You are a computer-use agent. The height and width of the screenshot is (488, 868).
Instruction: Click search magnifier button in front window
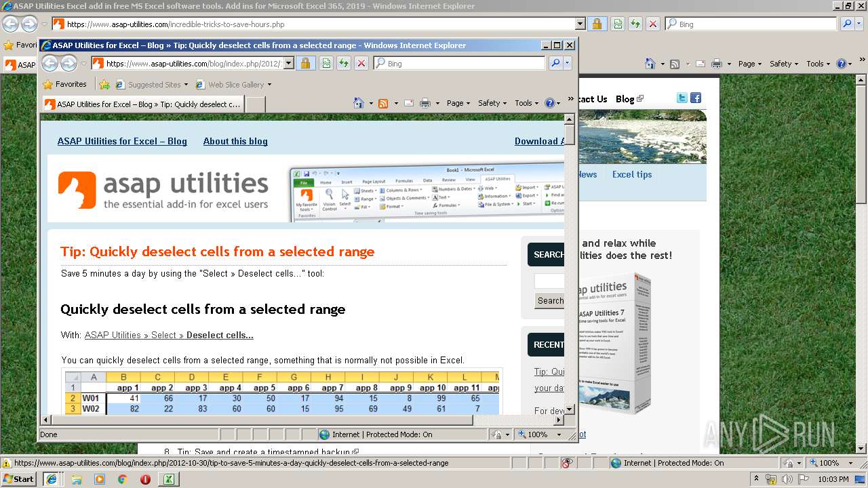coord(555,63)
